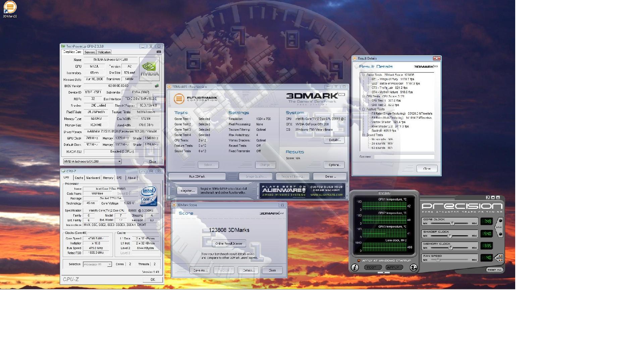Click the Memory Clock slider handle
This screenshot has width=644, height=362.
tap(450, 248)
